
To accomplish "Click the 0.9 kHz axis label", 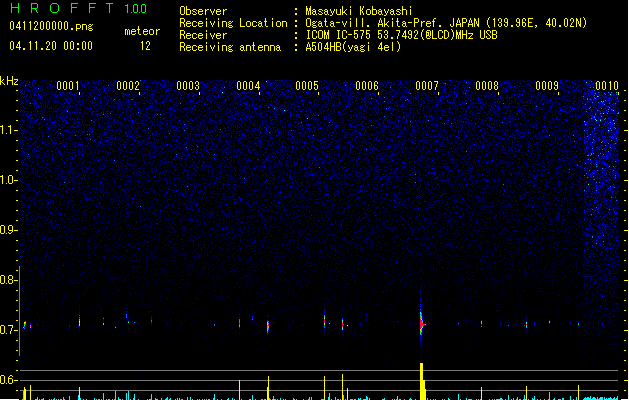I will click(x=8, y=230).
